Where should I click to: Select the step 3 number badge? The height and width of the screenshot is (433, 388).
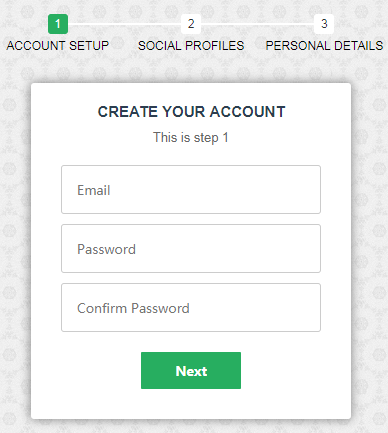(x=324, y=24)
